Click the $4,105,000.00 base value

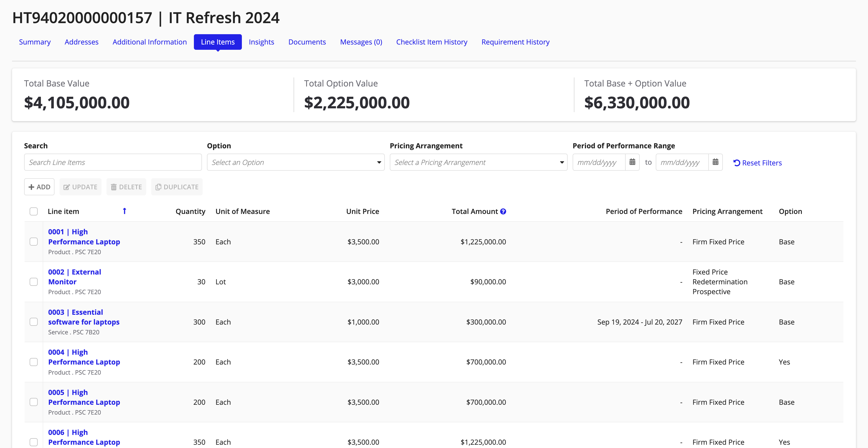coord(77,103)
